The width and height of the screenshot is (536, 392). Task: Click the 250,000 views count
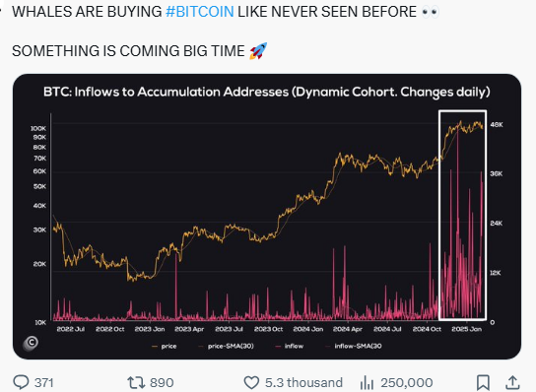(x=407, y=382)
